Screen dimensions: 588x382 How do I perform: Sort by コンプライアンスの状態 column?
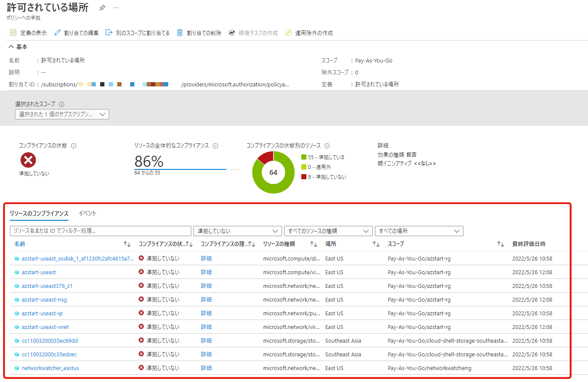click(189, 244)
